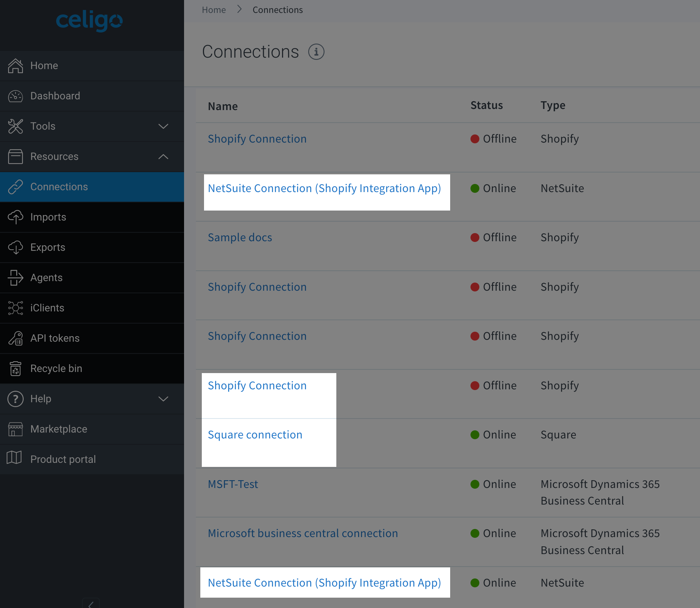Viewport: 700px width, 608px height.
Task: Click the Tools wrench icon
Action: tap(16, 126)
